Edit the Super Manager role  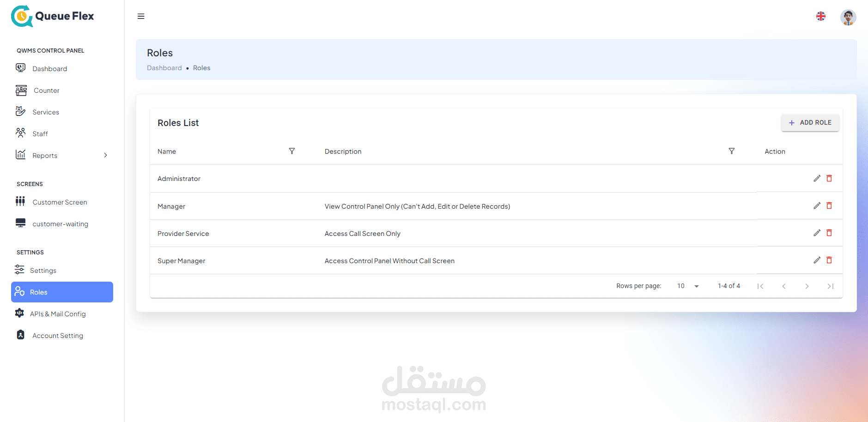[x=817, y=260]
